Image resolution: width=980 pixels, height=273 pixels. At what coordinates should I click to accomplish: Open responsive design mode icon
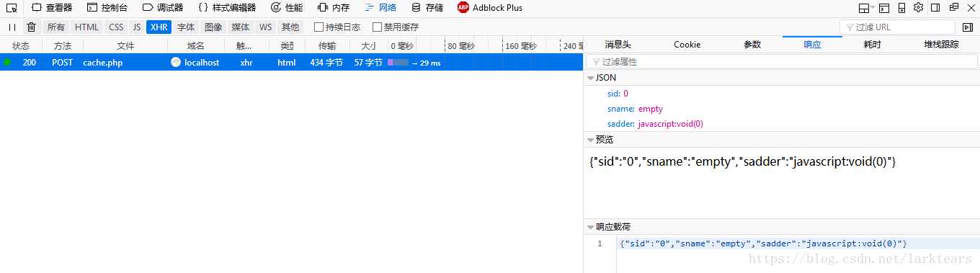pos(901,8)
